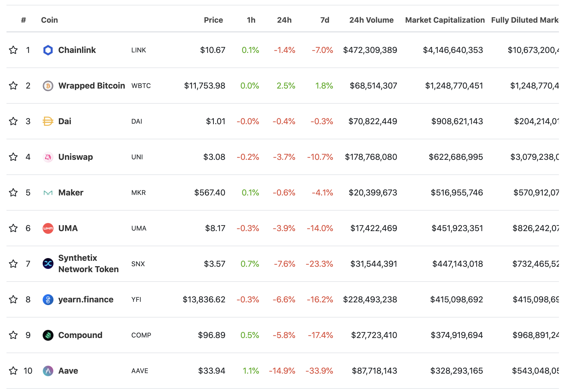
Task: Click the LINK ticker symbol
Action: tap(139, 50)
